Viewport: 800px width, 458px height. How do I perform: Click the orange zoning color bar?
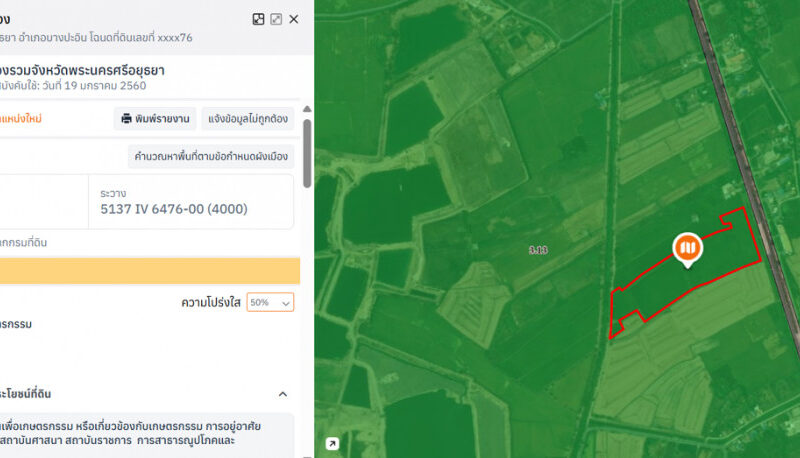point(150,271)
